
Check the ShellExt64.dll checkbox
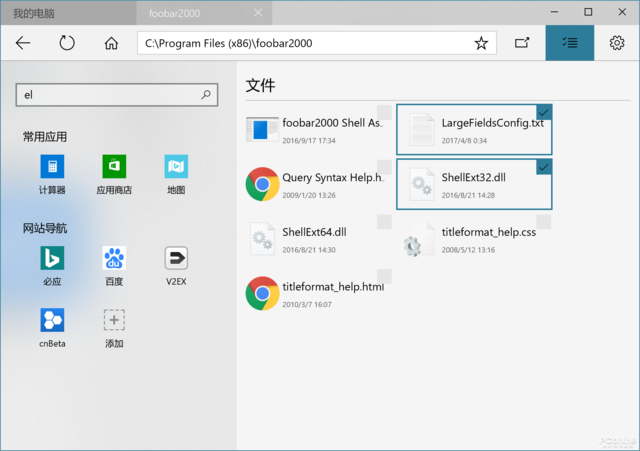384,222
